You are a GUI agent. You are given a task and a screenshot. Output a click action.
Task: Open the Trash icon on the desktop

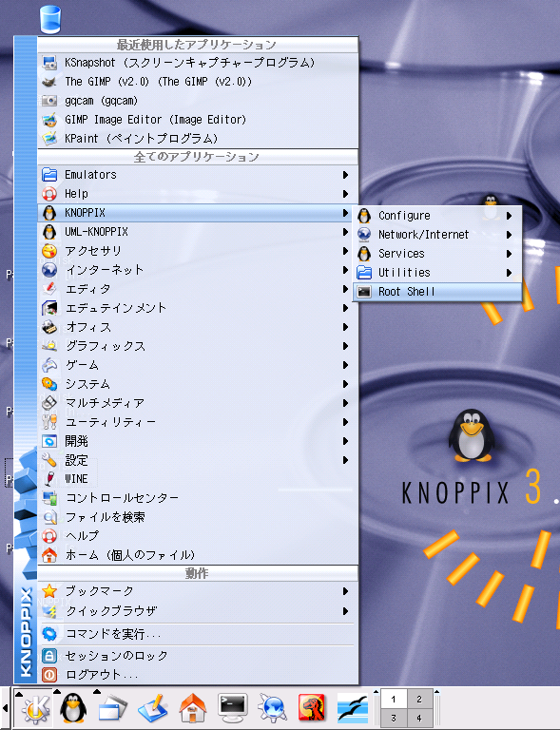click(x=50, y=19)
